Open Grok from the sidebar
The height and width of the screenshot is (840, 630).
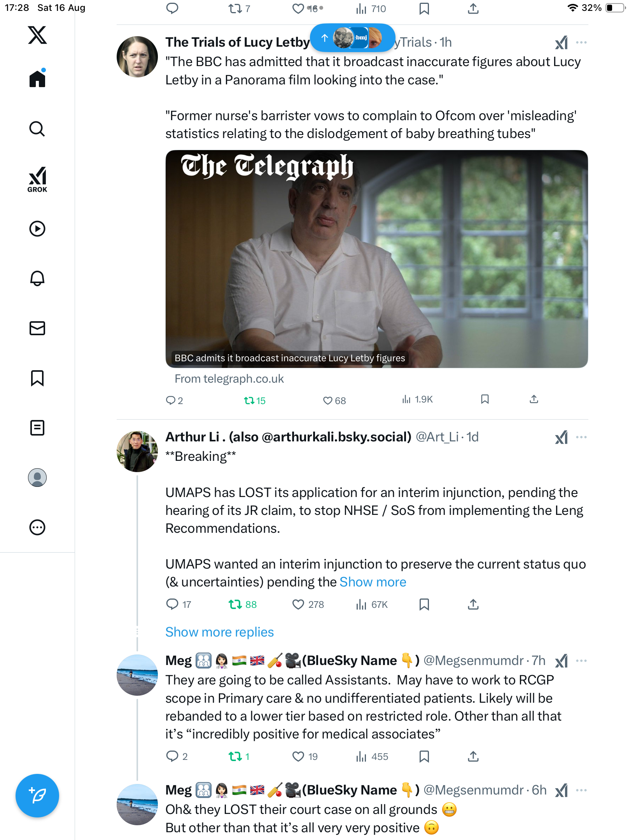click(37, 179)
